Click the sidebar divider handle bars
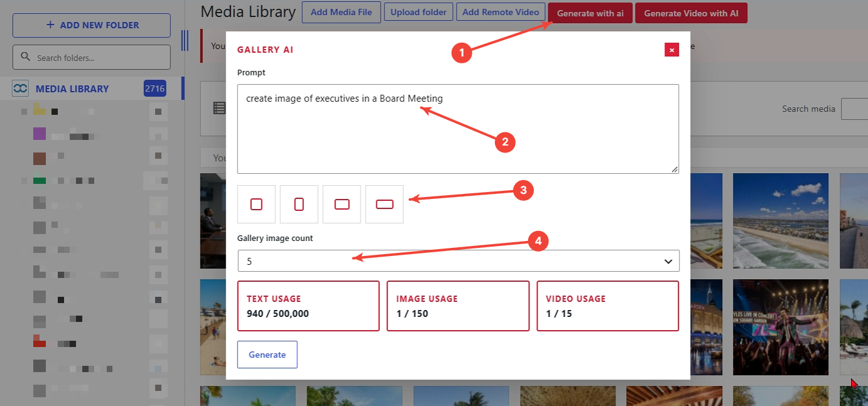868x406 pixels. click(x=185, y=40)
